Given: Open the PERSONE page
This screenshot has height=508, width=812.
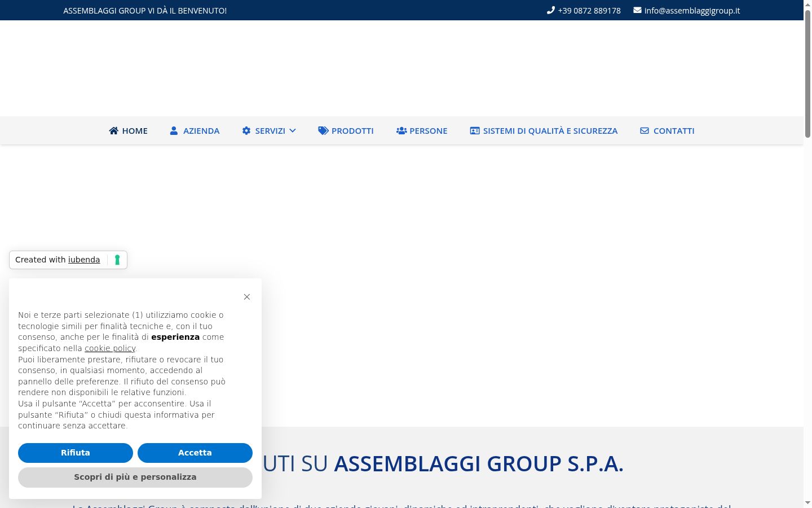Looking at the screenshot, I should pos(422,130).
